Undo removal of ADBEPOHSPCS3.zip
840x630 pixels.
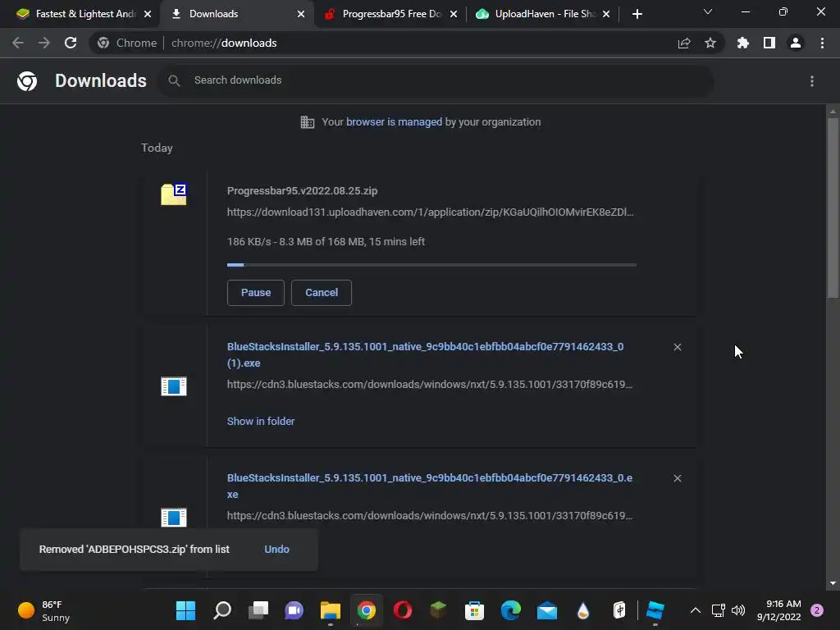276,549
